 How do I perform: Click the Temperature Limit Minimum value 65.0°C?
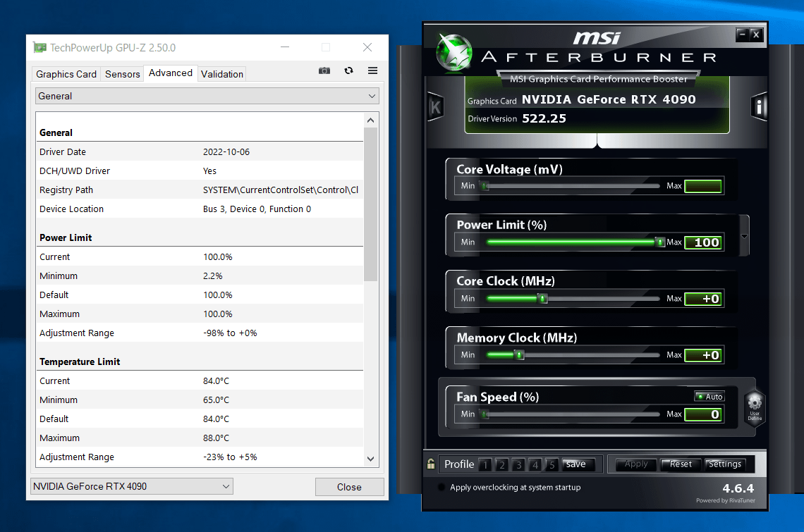[216, 400]
